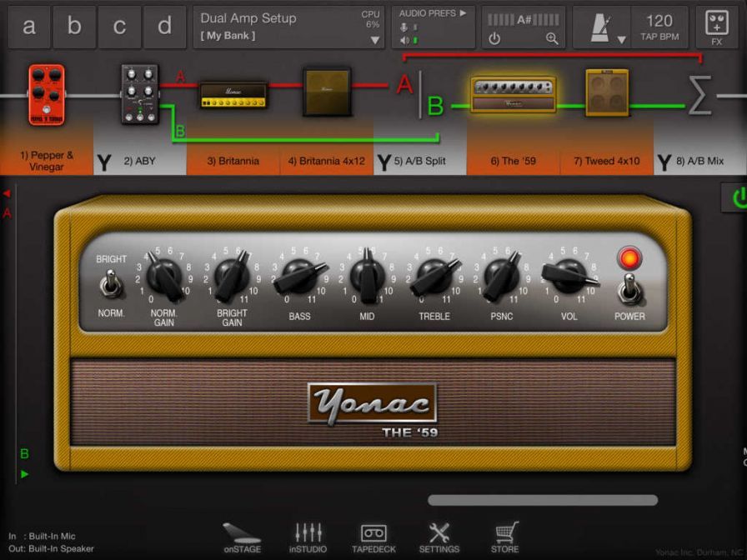Click the tuner magnifier icon
This screenshot has height=560, width=747.
pyautogui.click(x=551, y=38)
